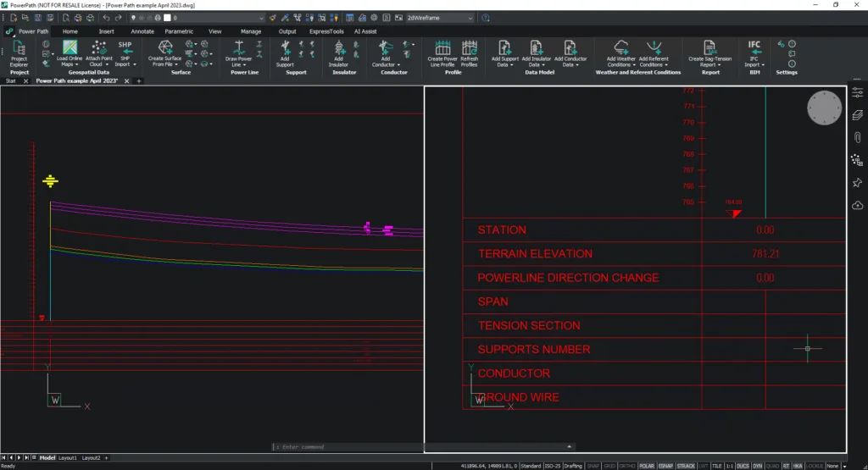Switch to the ExpressTools ribbon tab
Screen dimensions: 868x470
tap(326, 31)
